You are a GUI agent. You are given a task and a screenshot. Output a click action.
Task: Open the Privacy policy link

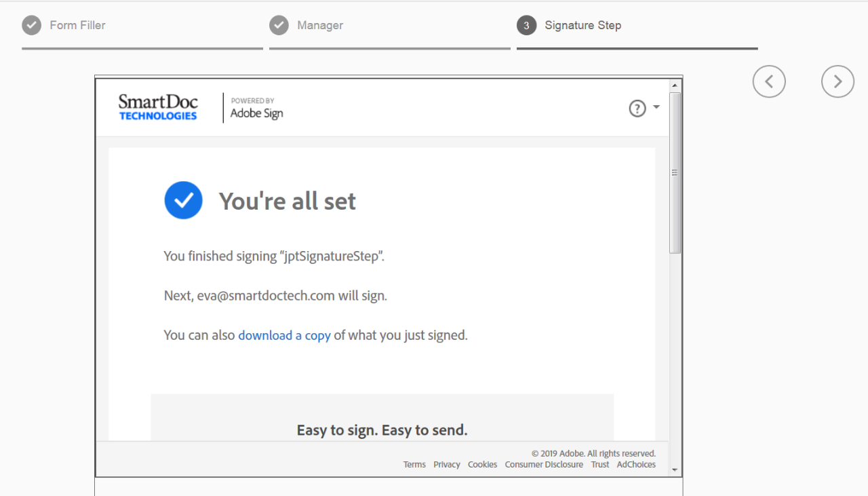coord(446,464)
